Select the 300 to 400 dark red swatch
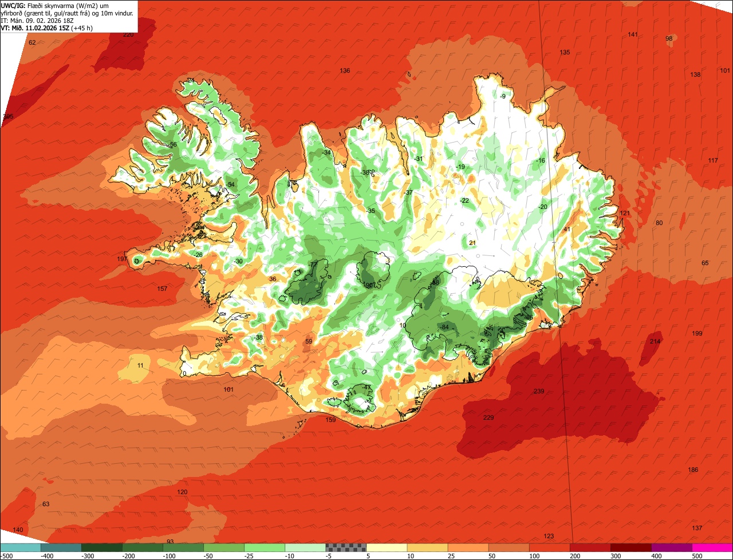 [x=630, y=547]
